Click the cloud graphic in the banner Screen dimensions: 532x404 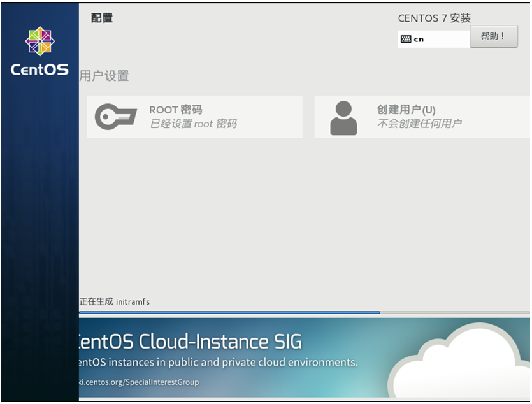[458, 361]
